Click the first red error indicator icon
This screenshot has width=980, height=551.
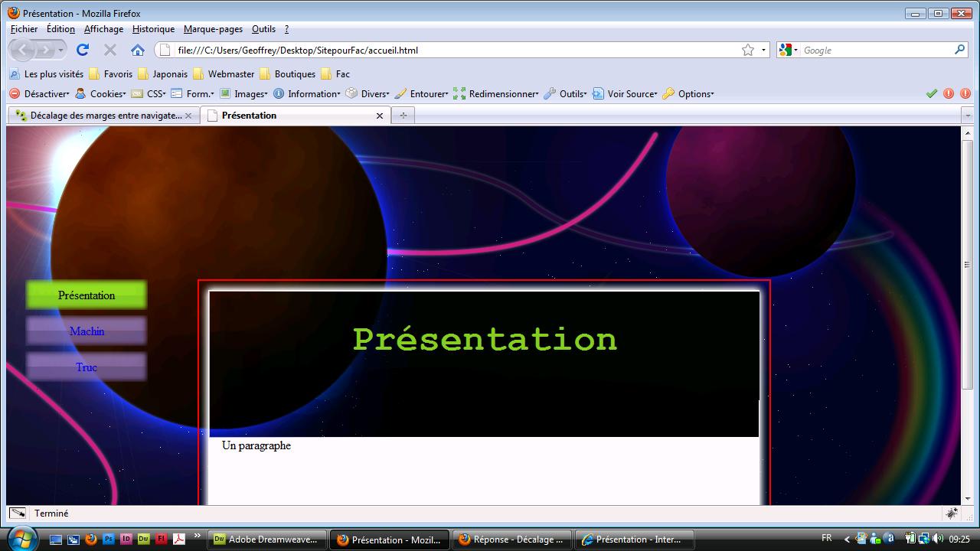point(949,94)
